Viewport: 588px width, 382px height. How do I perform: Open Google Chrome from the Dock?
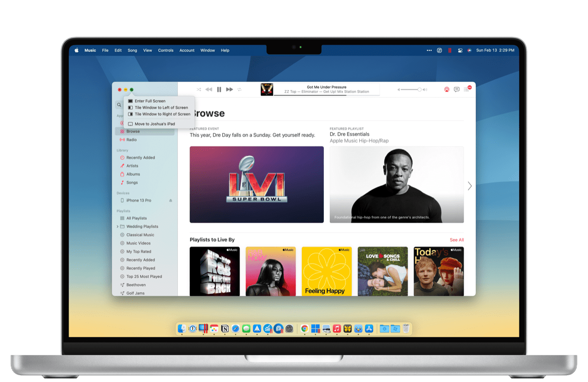(304, 329)
